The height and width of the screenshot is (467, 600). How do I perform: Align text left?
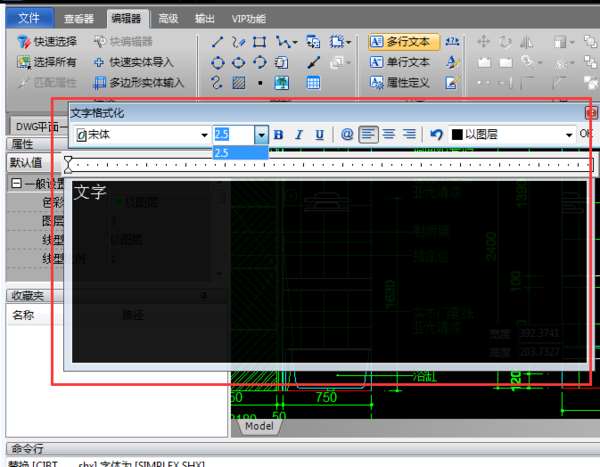pyautogui.click(x=368, y=134)
